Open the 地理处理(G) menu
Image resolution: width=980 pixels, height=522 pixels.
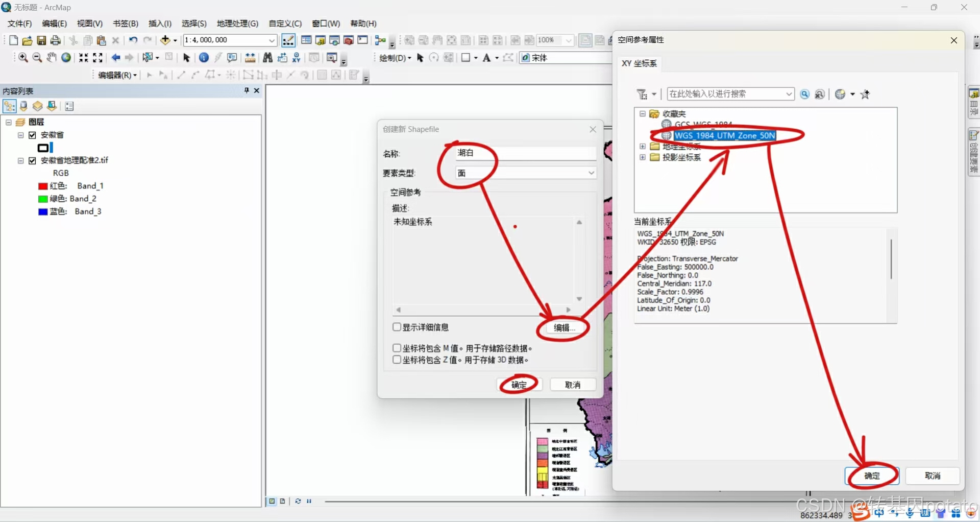click(x=237, y=23)
